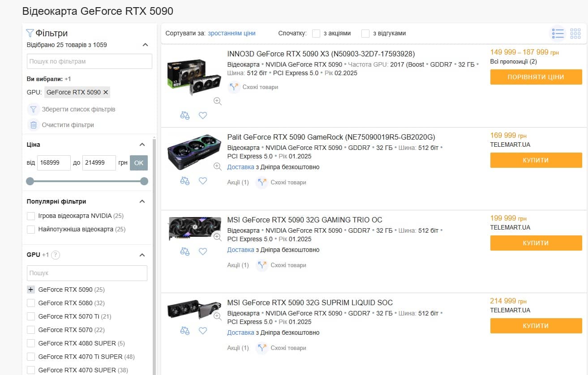
Task: Focus the maximum price field 214999
Action: 99,163
